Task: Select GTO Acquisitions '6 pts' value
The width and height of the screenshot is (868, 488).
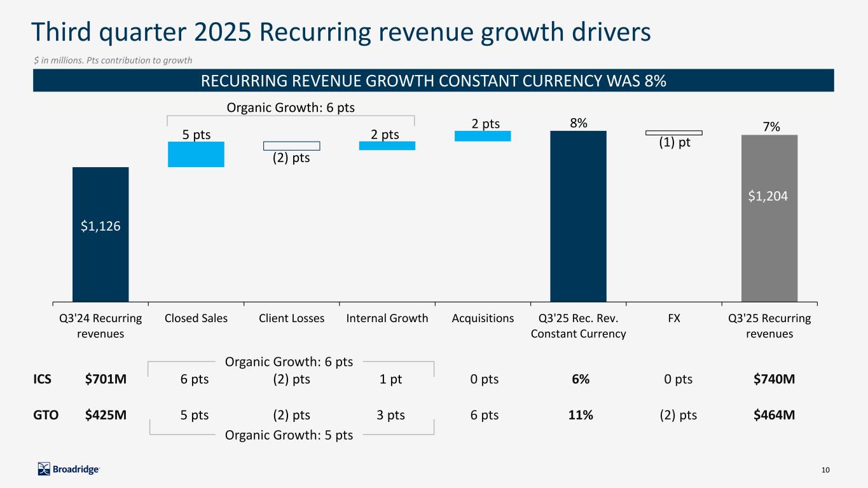Action: pyautogui.click(x=484, y=416)
